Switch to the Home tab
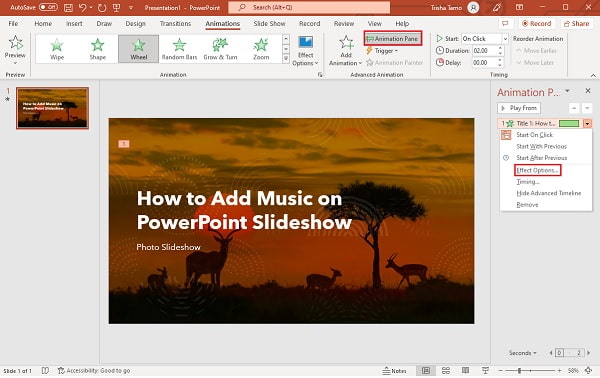 (x=43, y=23)
